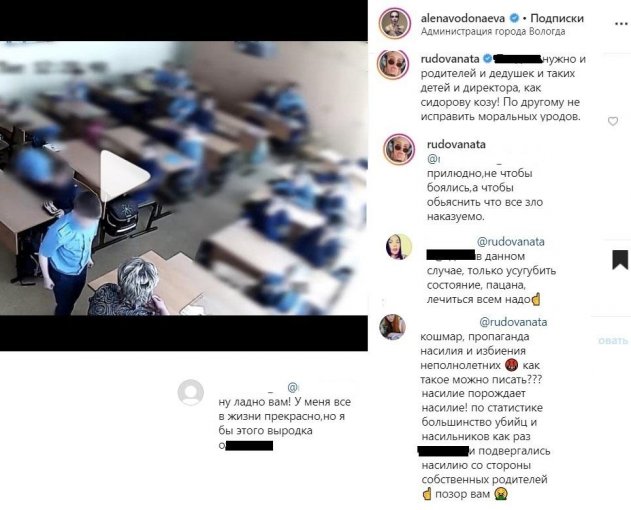Open the three-dots post options menu
Viewport: 631px width, 510px height.
(622, 23)
